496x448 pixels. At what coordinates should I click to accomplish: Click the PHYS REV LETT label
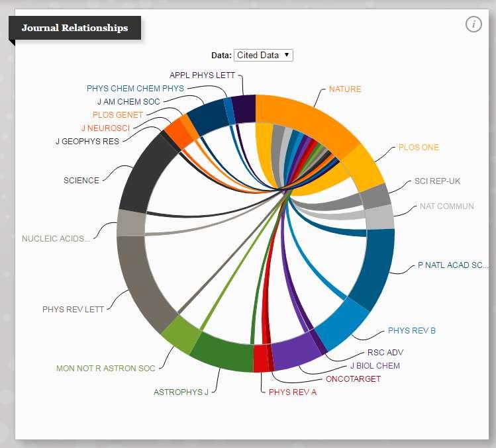[x=73, y=310]
